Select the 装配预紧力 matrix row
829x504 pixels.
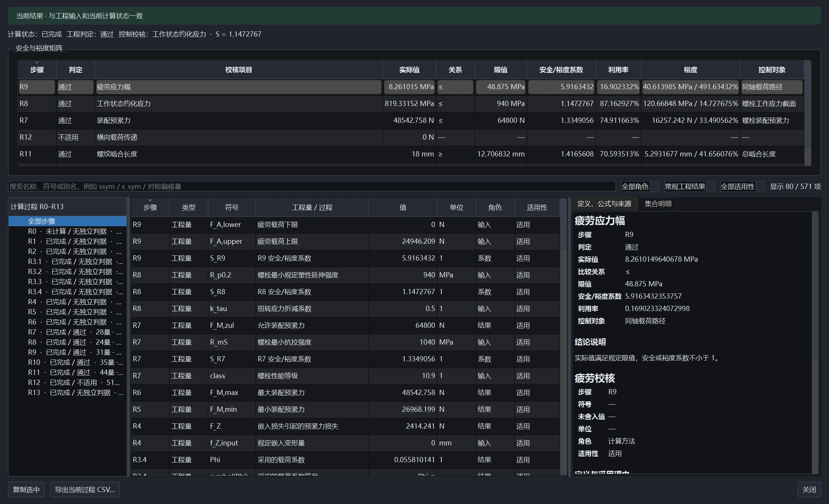(410, 121)
